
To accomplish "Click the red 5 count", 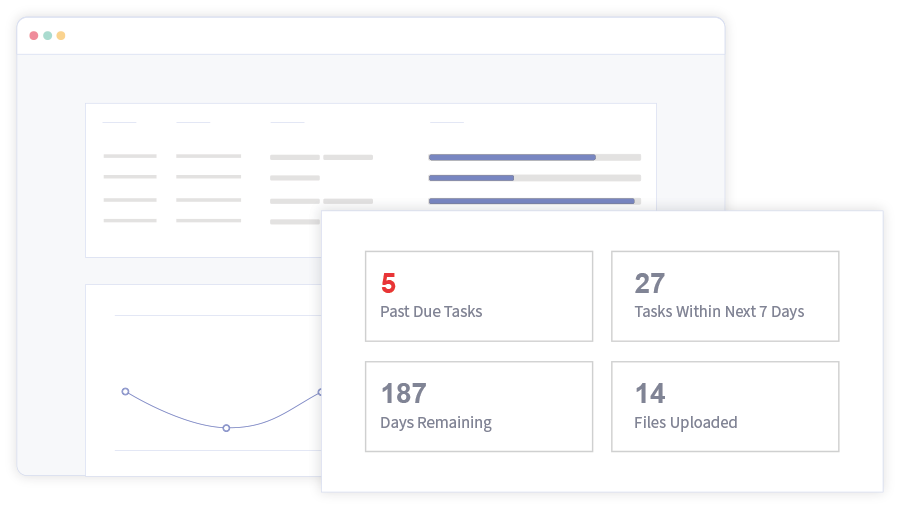I will coord(389,283).
